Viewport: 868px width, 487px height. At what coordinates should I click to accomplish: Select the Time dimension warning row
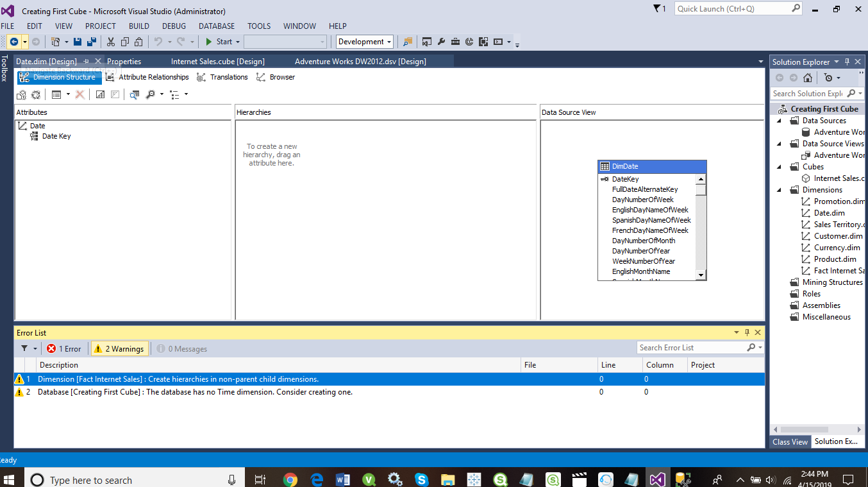tap(389, 392)
